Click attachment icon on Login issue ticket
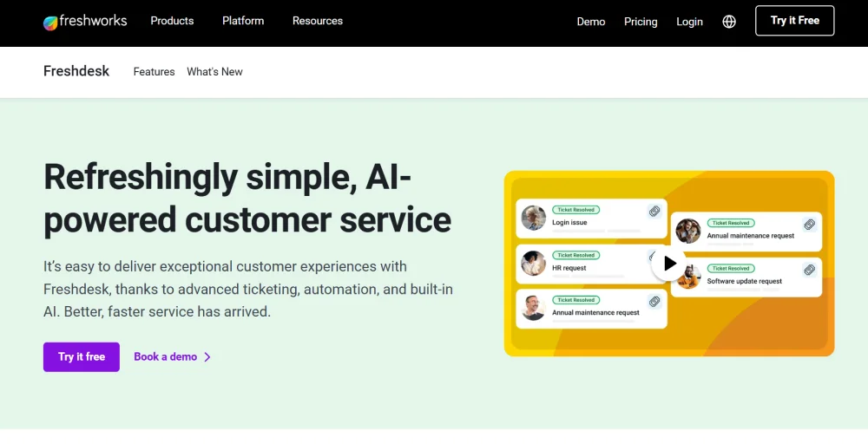Image resolution: width=868 pixels, height=444 pixels. [654, 212]
